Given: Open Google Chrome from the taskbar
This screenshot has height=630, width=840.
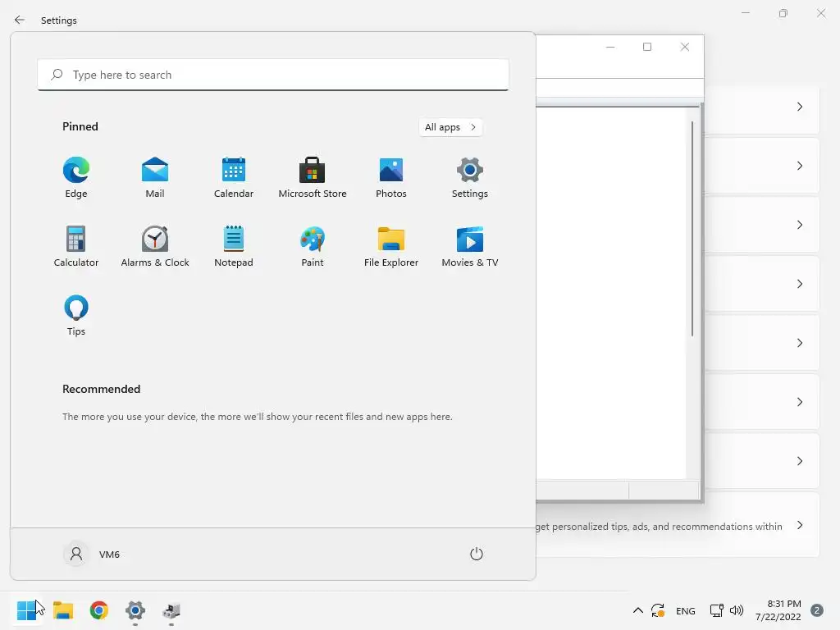Looking at the screenshot, I should point(99,610).
